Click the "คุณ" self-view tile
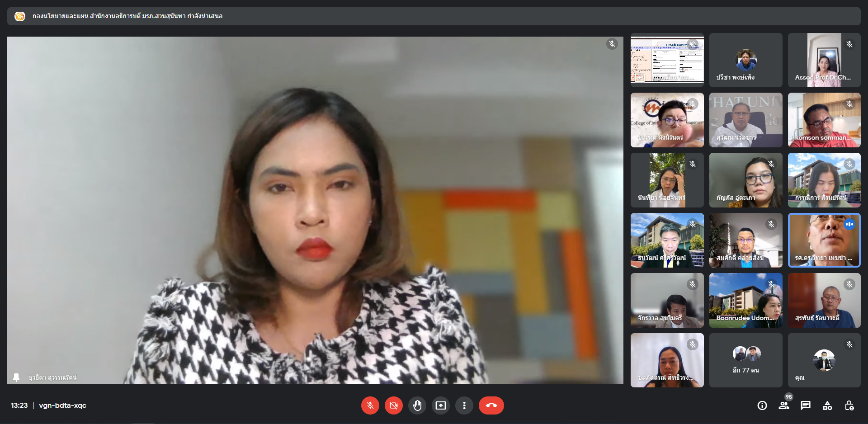The image size is (868, 424). (824, 360)
